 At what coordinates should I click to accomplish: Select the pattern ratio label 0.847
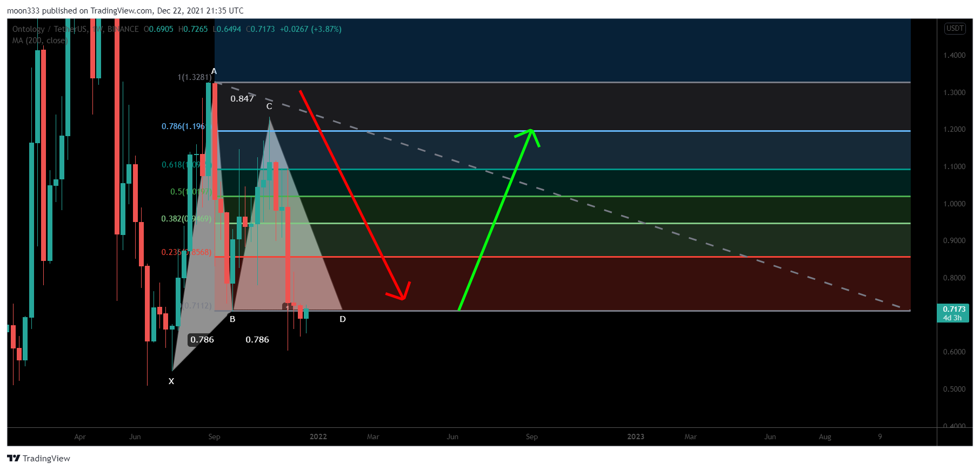click(242, 98)
